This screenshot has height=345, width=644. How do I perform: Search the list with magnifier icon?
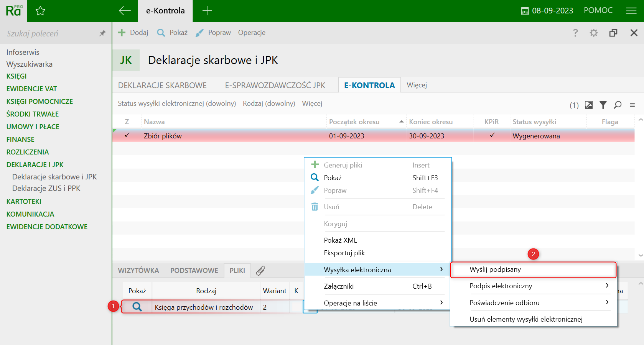tap(618, 105)
